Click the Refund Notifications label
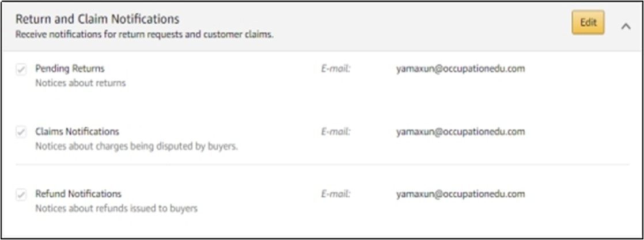The height and width of the screenshot is (240, 644). (x=78, y=193)
